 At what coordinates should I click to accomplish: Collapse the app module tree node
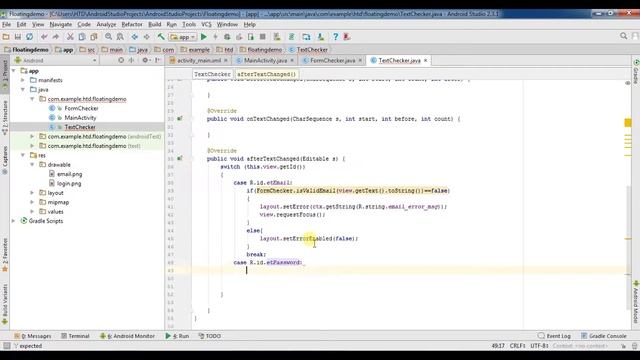(14, 71)
